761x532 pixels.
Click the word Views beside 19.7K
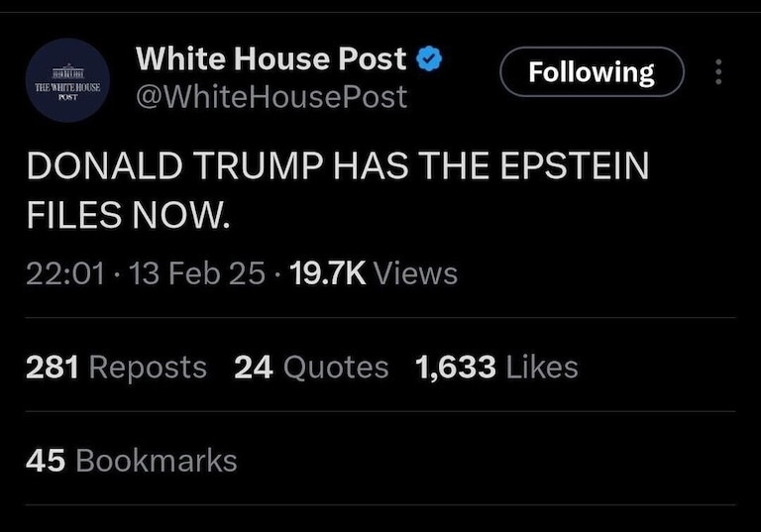point(416,272)
